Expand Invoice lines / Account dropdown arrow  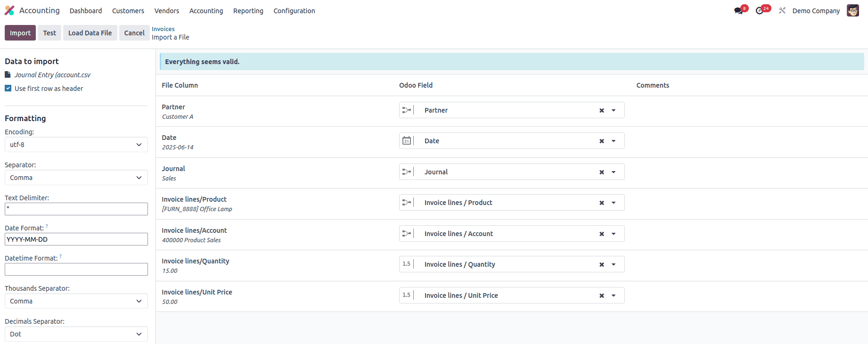coord(614,234)
